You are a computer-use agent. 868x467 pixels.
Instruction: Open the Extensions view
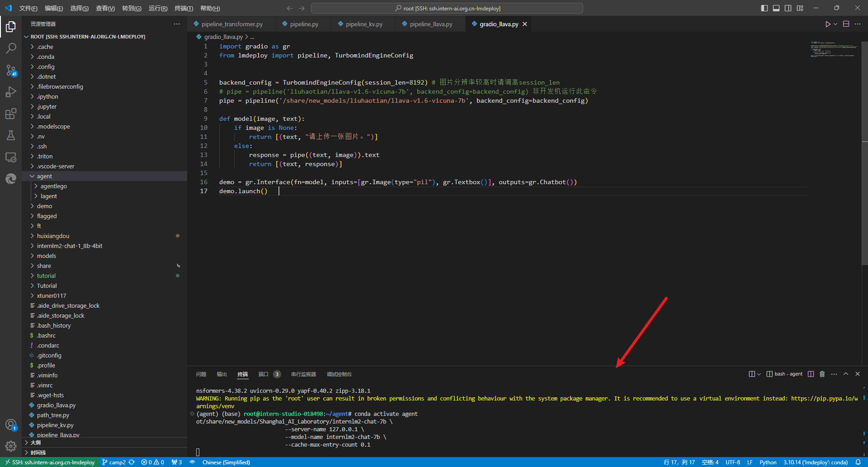(11, 114)
